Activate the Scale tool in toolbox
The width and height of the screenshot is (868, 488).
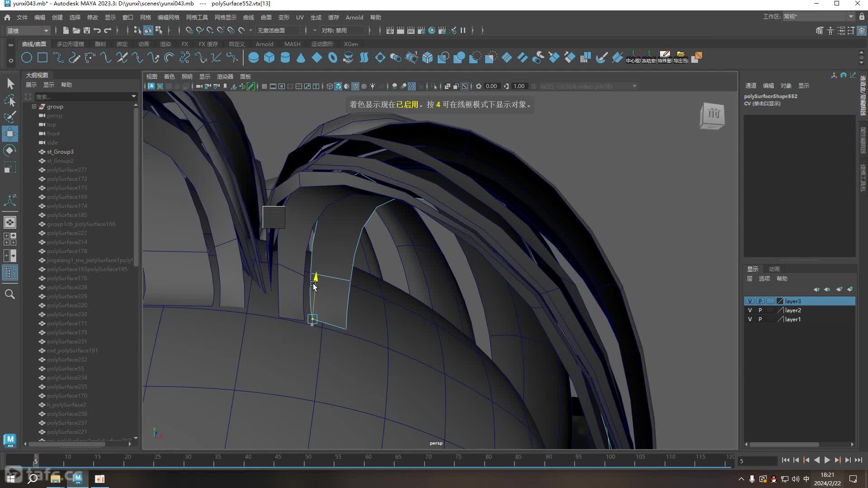[10, 167]
